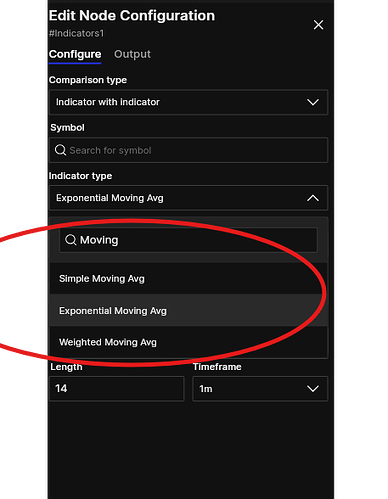Click the Edit Node Configuration heading
Viewport: 388px width, 499px height.
pyautogui.click(x=132, y=16)
